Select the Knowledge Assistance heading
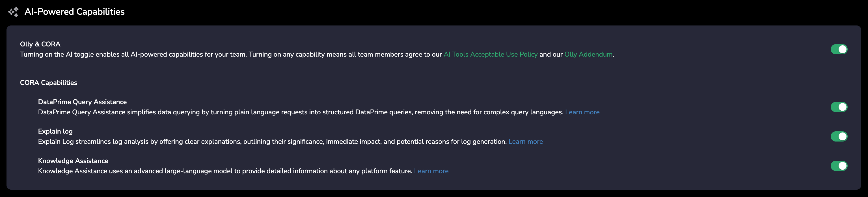The width and height of the screenshot is (868, 197). [x=73, y=160]
